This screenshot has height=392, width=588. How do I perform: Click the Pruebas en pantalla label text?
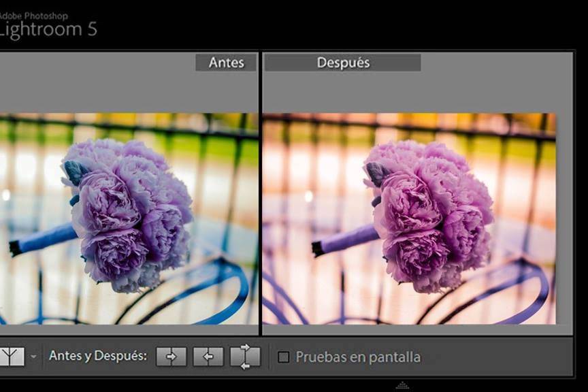(358, 357)
